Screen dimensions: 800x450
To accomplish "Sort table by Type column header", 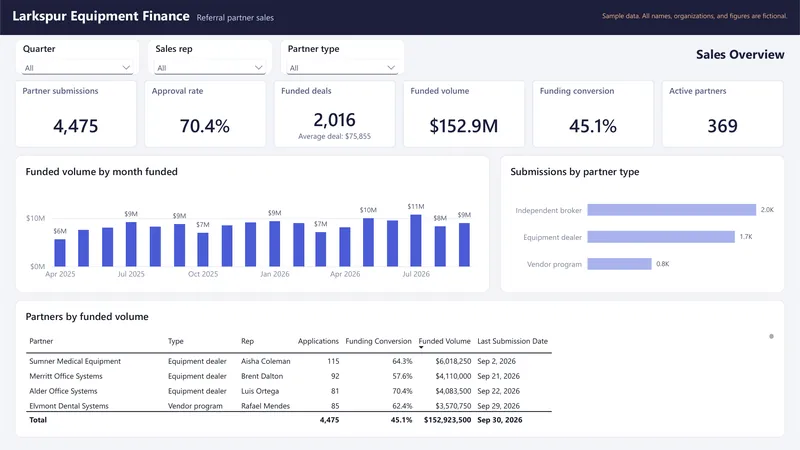I will (x=176, y=341).
